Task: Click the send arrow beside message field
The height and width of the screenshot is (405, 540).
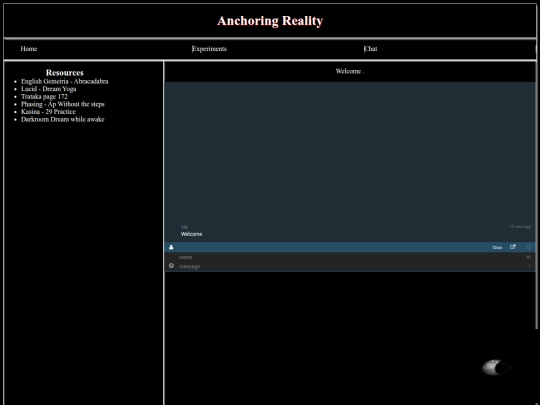Action: (529, 266)
